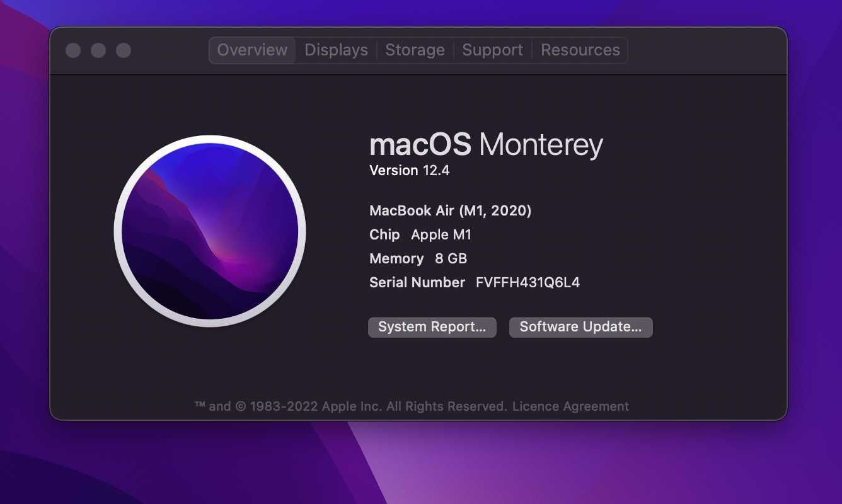Open the System Report
The width and height of the screenshot is (842, 504).
coord(432,327)
